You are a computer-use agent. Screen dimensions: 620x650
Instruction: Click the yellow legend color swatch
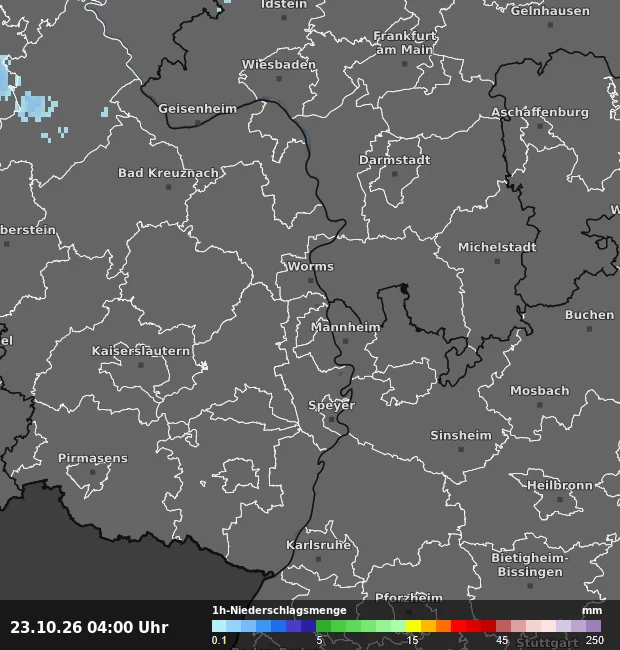tap(413, 626)
